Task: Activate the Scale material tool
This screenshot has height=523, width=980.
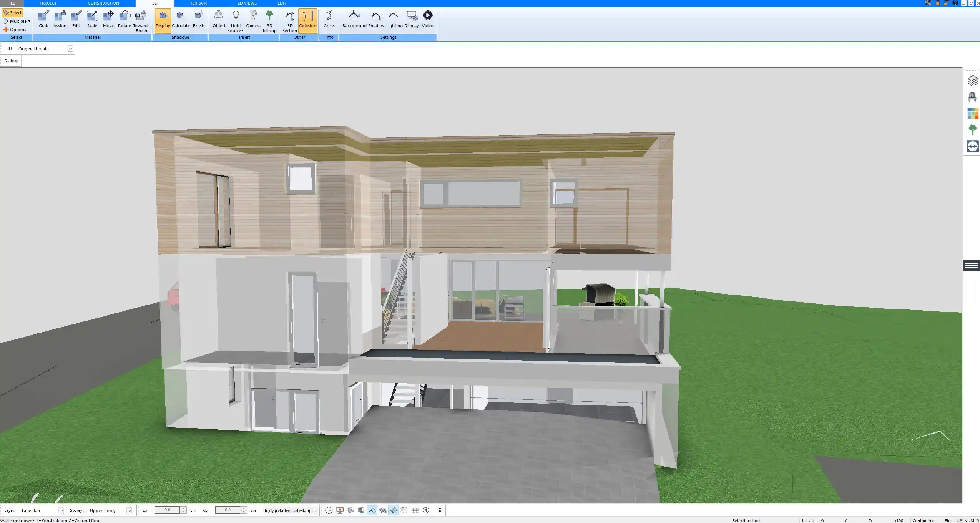Action: pos(92,19)
